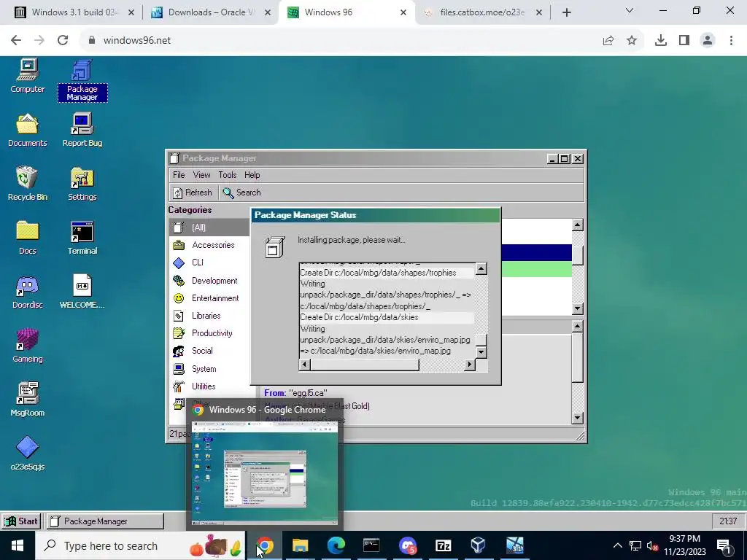Click package list scroll-up arrow
Image resolution: width=747 pixels, height=560 pixels.
(578, 225)
